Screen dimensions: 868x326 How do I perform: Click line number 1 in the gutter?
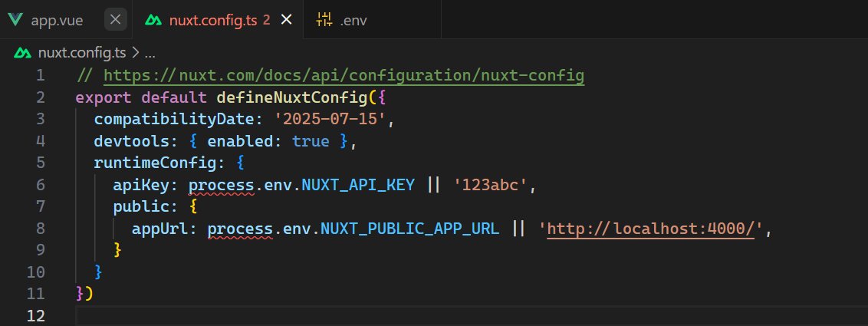[41, 74]
